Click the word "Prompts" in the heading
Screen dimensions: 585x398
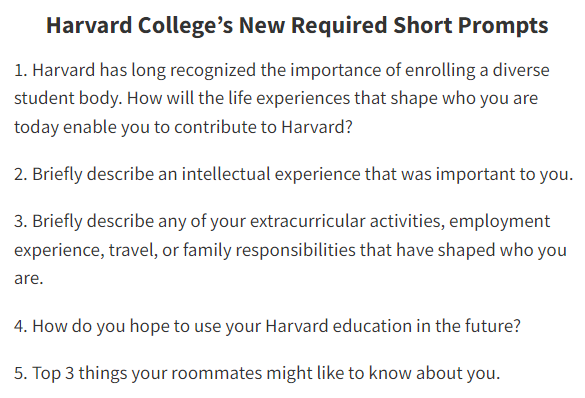[x=503, y=26]
